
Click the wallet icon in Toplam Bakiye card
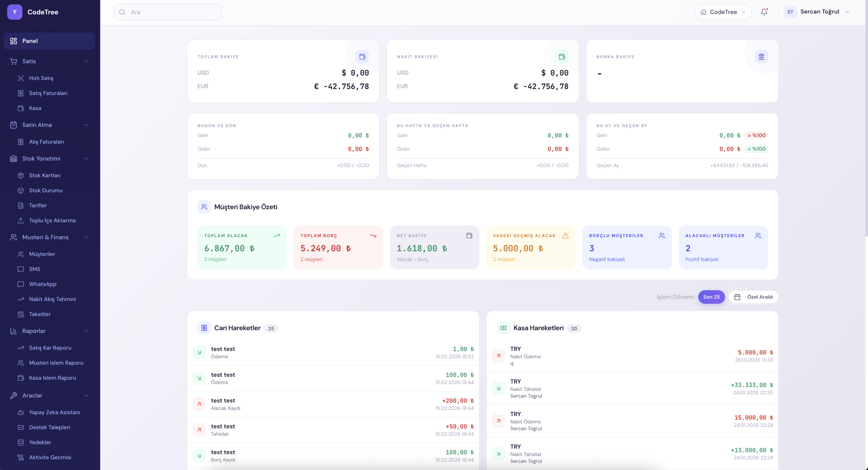(x=362, y=57)
